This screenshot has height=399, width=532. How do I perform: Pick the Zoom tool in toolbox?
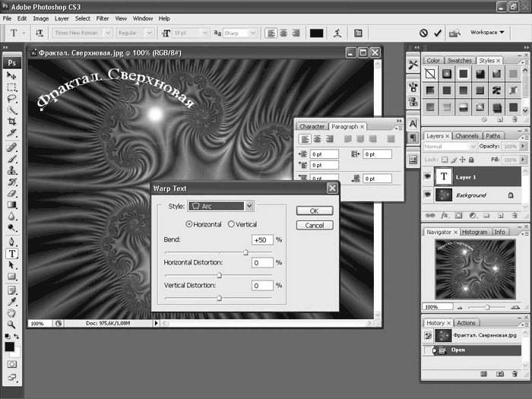12,324
